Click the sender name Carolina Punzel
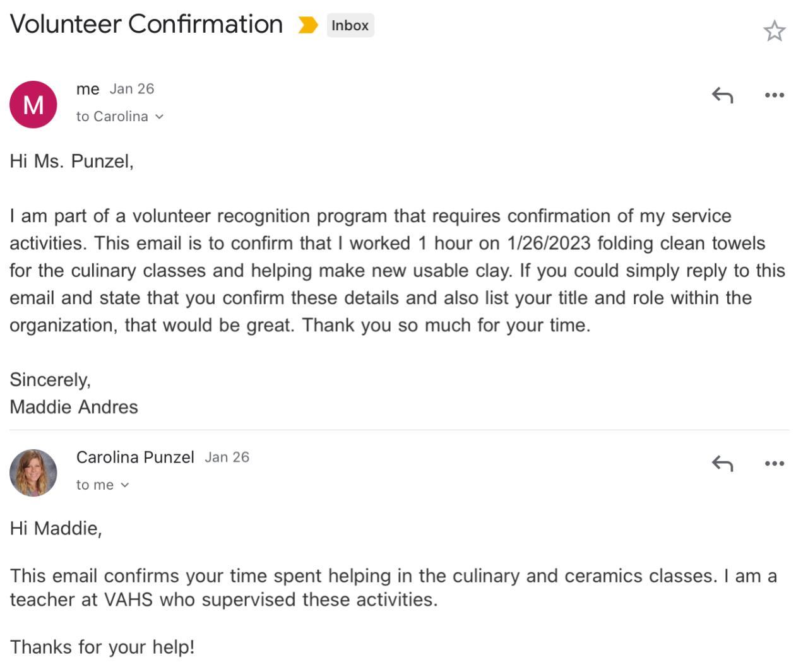 (135, 457)
